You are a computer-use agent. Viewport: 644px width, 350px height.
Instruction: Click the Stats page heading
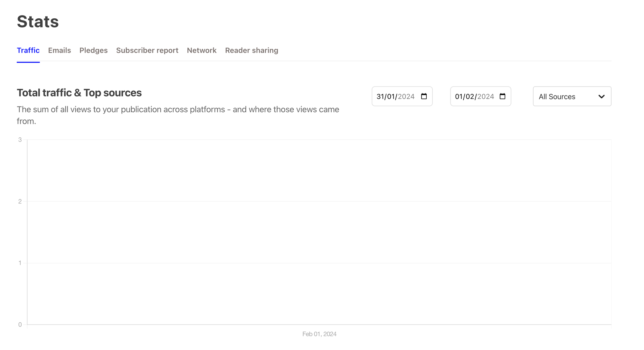[38, 22]
